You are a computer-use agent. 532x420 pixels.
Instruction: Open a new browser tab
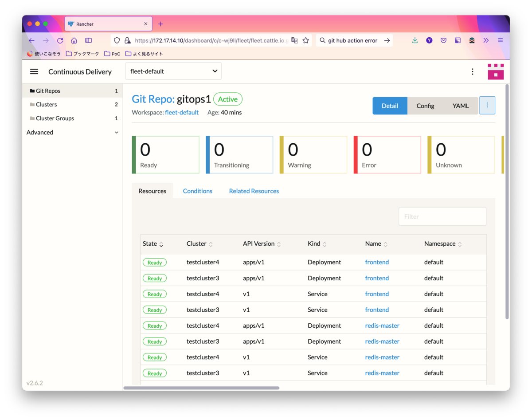tap(160, 24)
